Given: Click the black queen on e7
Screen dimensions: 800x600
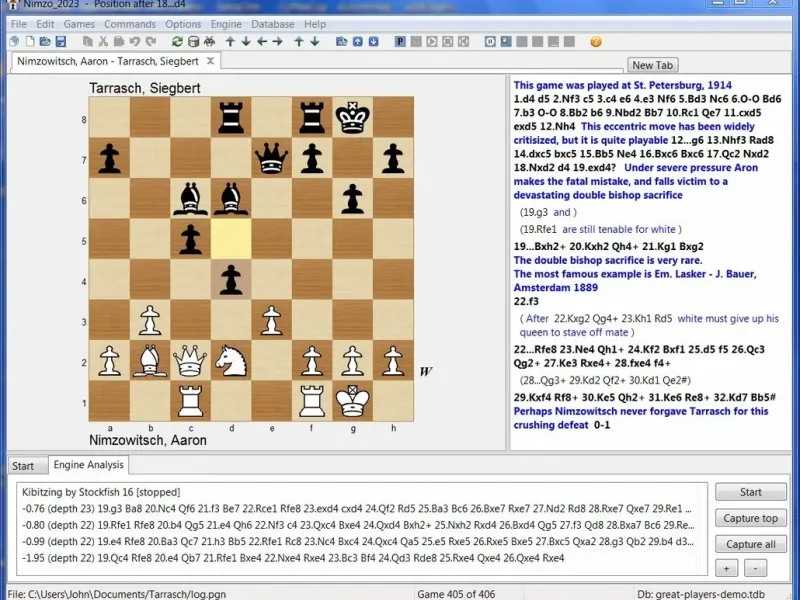Looking at the screenshot, I should click(271, 158).
